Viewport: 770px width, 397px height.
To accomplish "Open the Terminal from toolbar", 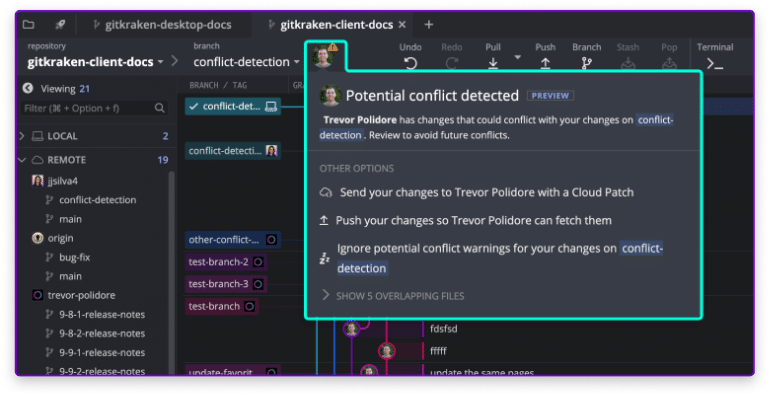I will pos(715,63).
